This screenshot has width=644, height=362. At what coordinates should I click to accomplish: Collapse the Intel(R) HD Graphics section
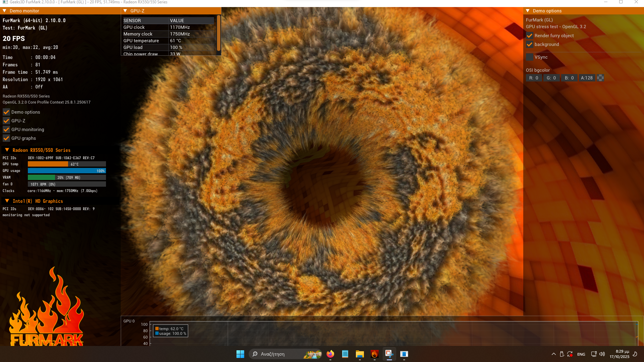(x=7, y=201)
